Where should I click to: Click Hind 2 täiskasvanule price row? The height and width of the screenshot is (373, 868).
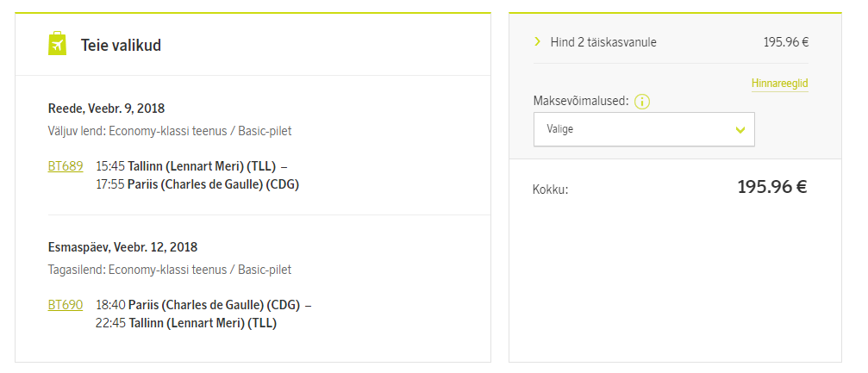click(671, 42)
